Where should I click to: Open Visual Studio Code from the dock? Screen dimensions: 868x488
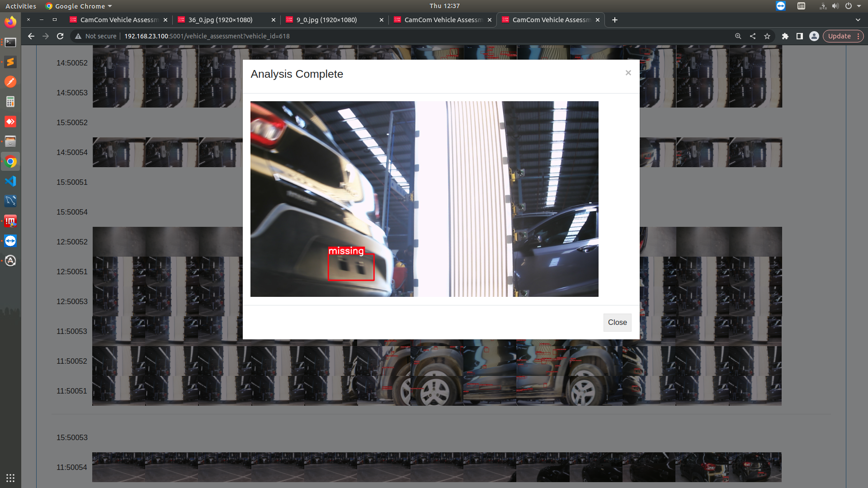10,181
